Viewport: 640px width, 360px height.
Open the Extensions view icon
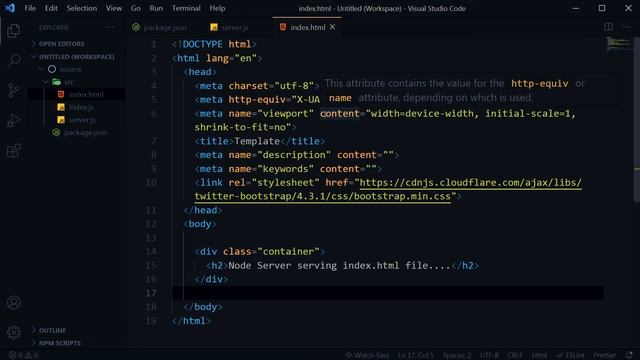pos(13,151)
